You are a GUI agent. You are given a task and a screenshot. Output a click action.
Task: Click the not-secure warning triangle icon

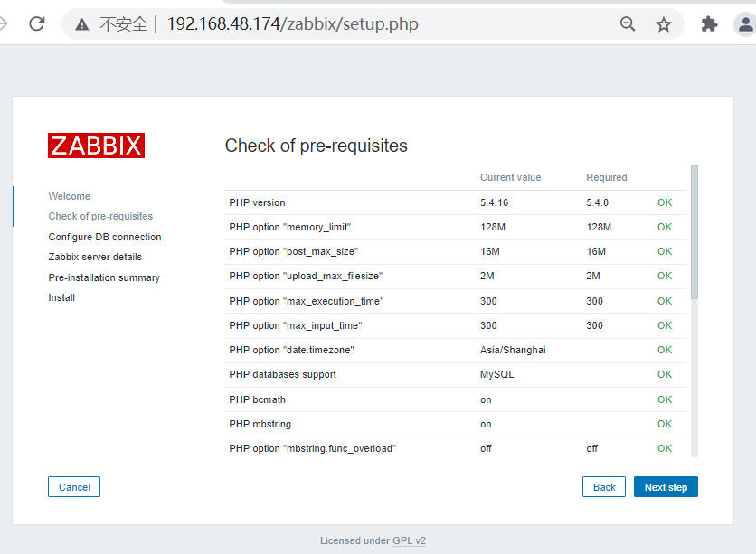(x=82, y=24)
